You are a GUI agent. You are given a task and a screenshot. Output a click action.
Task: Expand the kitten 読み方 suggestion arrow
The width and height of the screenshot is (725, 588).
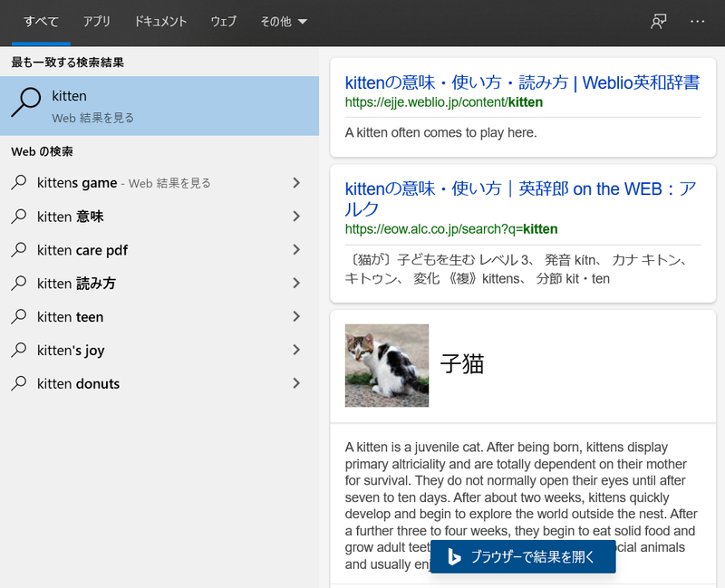tap(296, 283)
